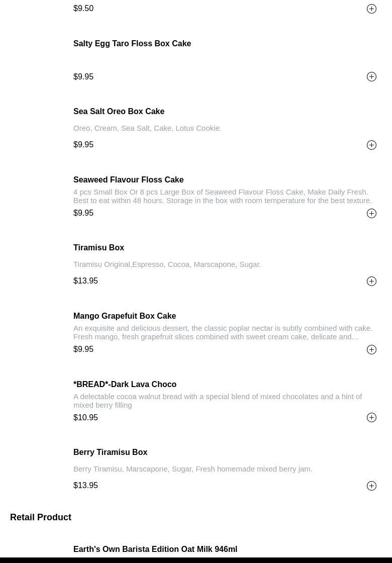Open the Tiramisu Box item page
Image resolution: width=392 pixels, height=563 pixels.
tap(99, 248)
